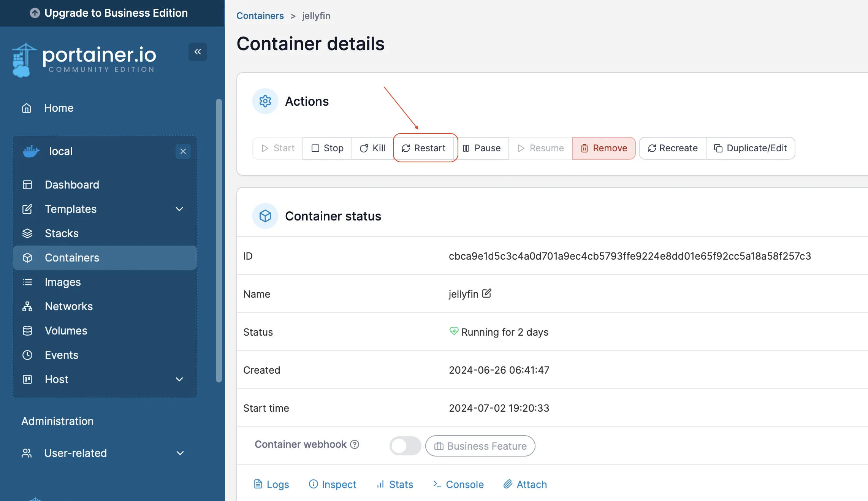
Task: Expand the User-related section chevron
Action: [180, 453]
